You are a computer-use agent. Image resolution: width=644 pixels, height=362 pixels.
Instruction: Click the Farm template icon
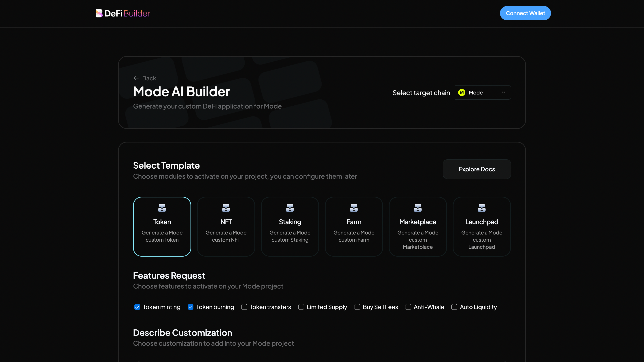pyautogui.click(x=354, y=208)
